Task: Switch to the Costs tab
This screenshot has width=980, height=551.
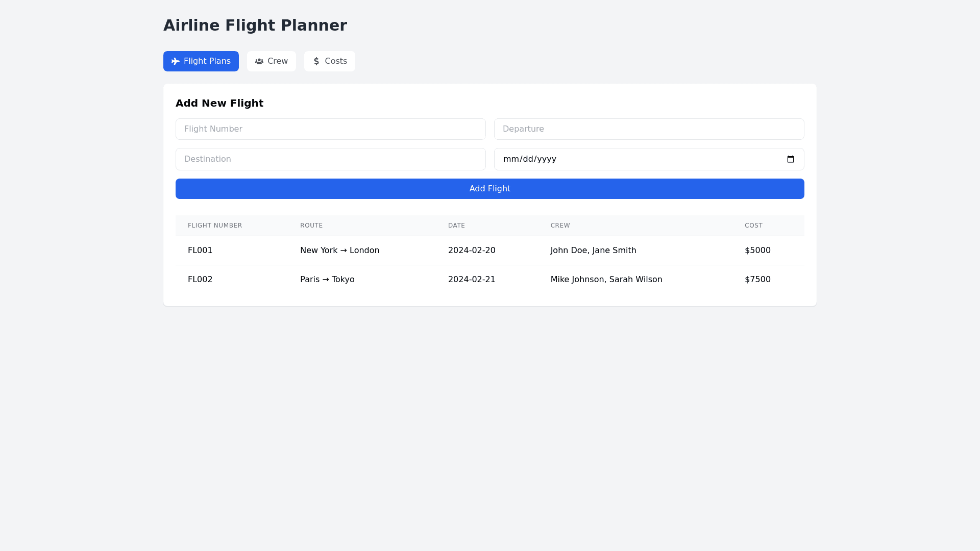Action: pos(330,61)
